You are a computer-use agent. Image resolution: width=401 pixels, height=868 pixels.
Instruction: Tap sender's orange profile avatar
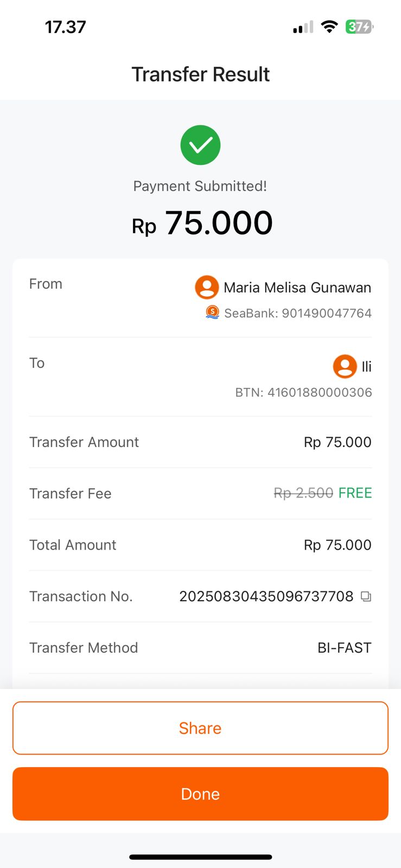(x=207, y=287)
